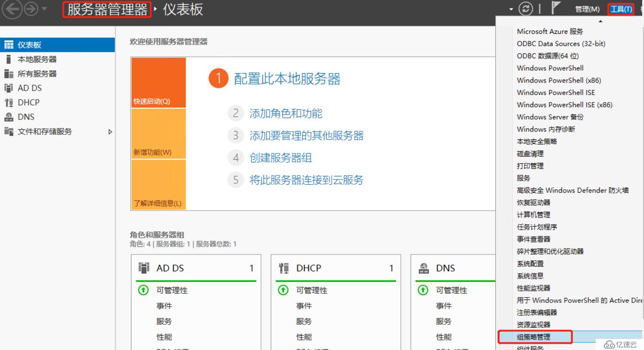Choose Windows PowerShell menu item
The height and width of the screenshot is (350, 644).
click(550, 68)
